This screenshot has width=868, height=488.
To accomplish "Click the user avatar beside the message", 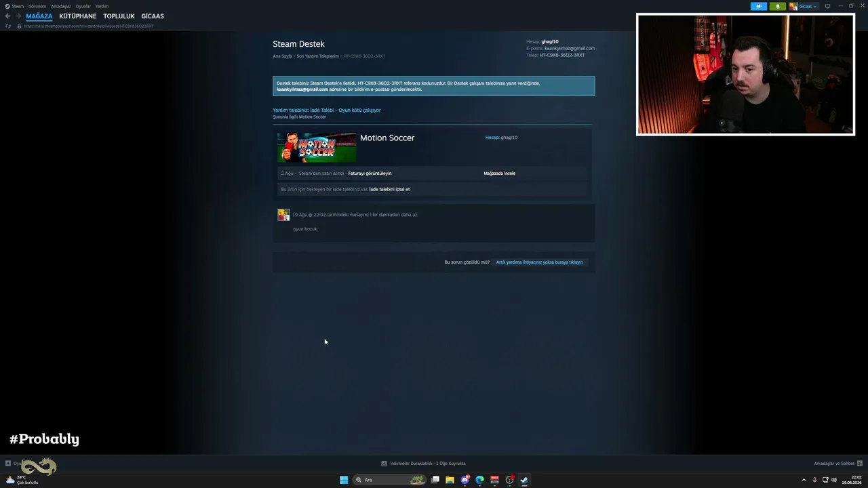I will tap(283, 215).
